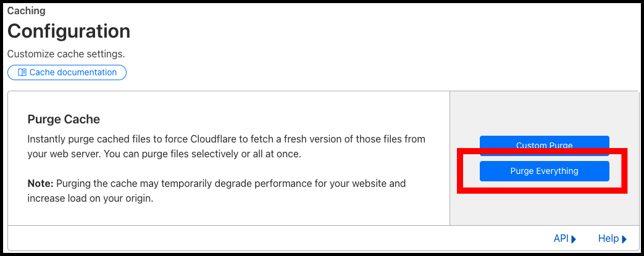
Task: Click the bold Note: label
Action: [41, 183]
